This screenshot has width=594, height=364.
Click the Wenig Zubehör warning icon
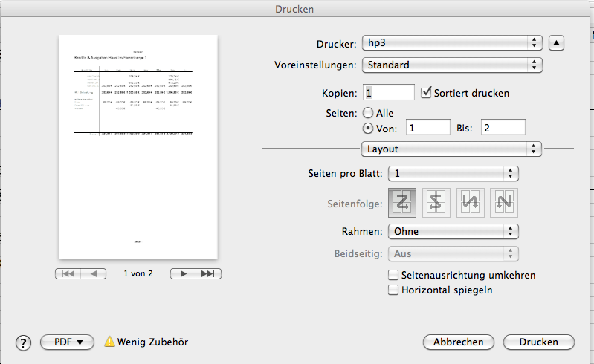[109, 342]
